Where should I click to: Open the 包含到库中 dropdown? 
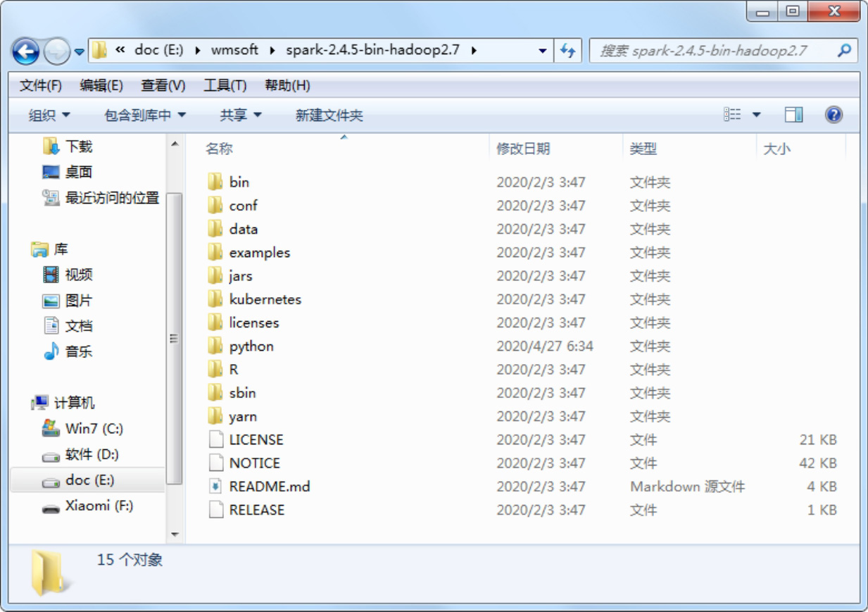tap(145, 115)
